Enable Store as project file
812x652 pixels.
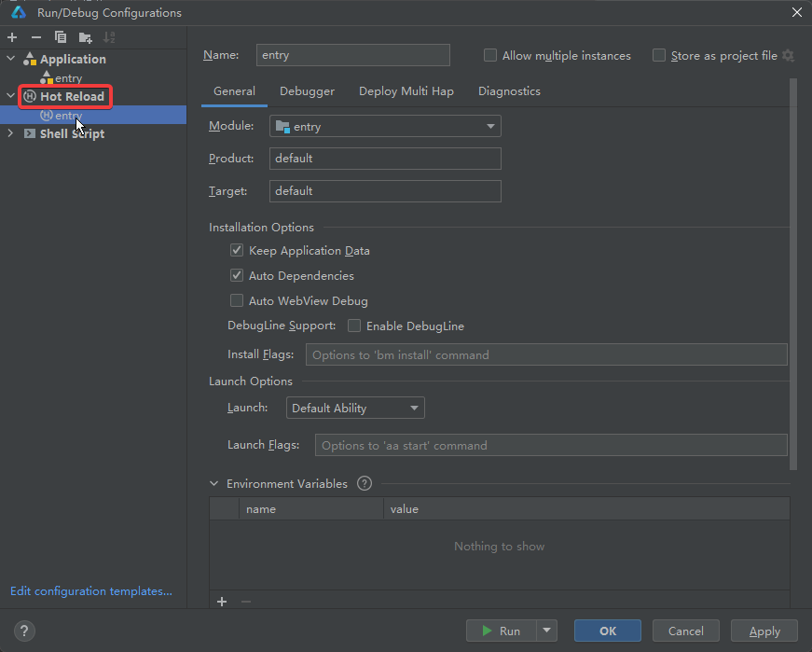click(659, 55)
